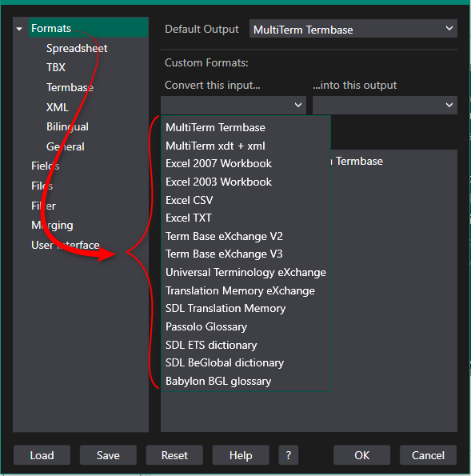
Task: Select Termbase in the settings tree
Action: [x=70, y=87]
